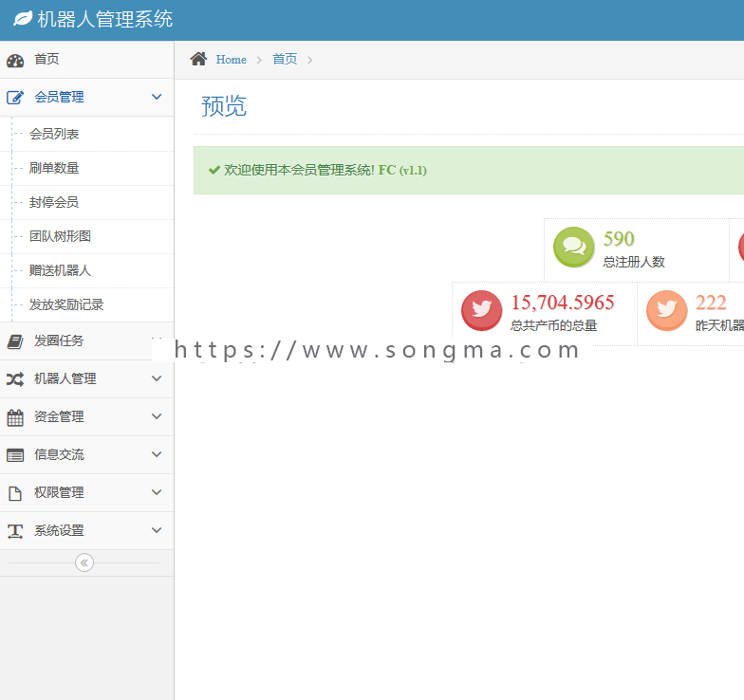The image size is (744, 700).
Task: Expand the 机器人管理 chevron
Action: pos(157,378)
